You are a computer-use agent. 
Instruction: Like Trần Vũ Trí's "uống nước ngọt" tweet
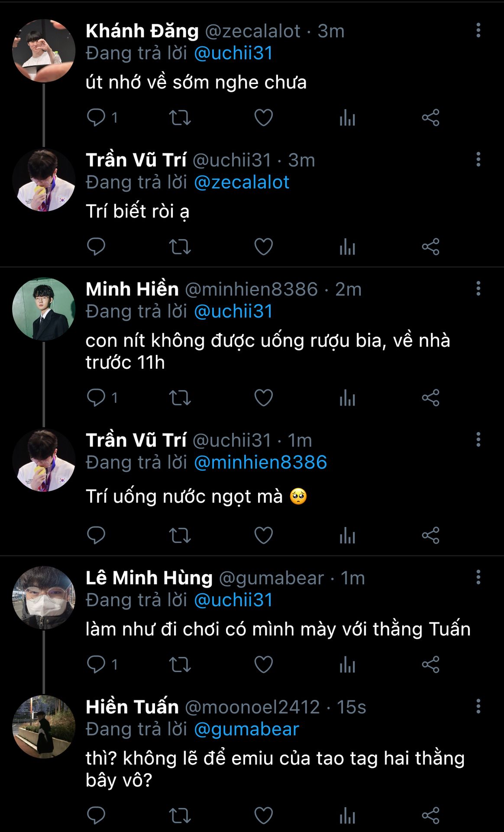pos(263,536)
